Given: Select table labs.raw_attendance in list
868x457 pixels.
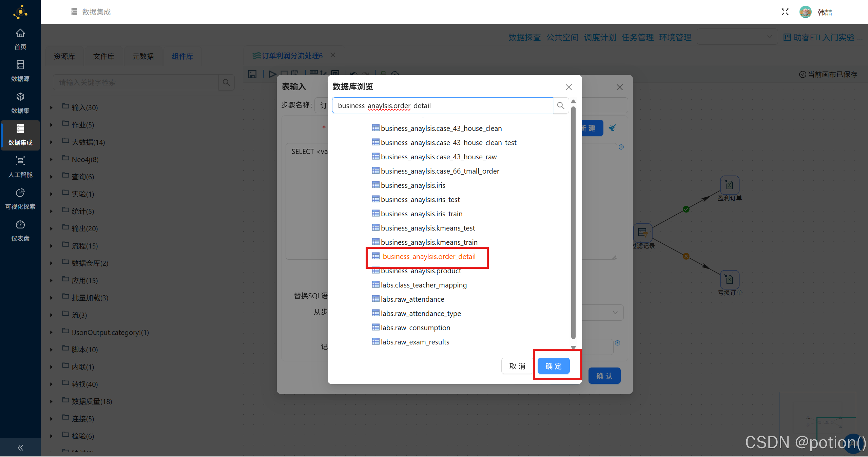Looking at the screenshot, I should (x=412, y=299).
